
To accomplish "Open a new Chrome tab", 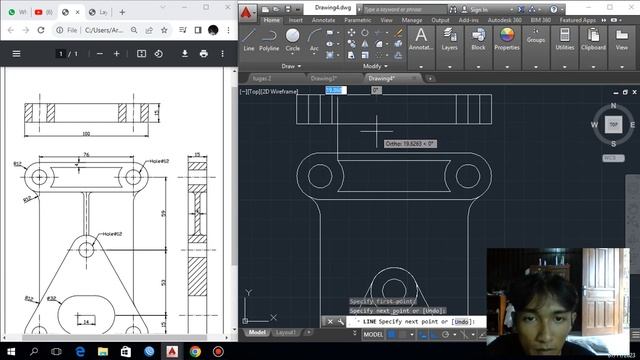I will pyautogui.click(x=122, y=12).
